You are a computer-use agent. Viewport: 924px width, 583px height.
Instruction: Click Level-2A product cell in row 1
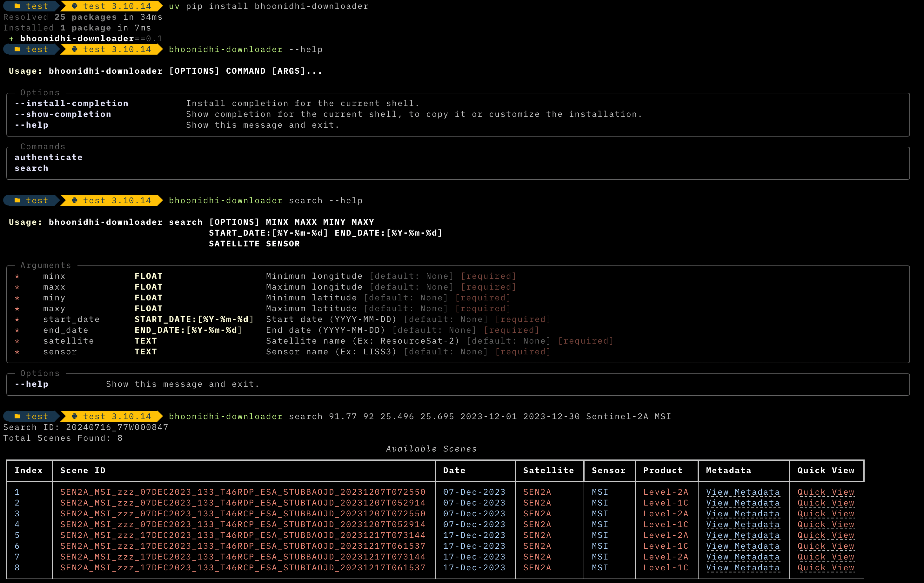pos(666,492)
